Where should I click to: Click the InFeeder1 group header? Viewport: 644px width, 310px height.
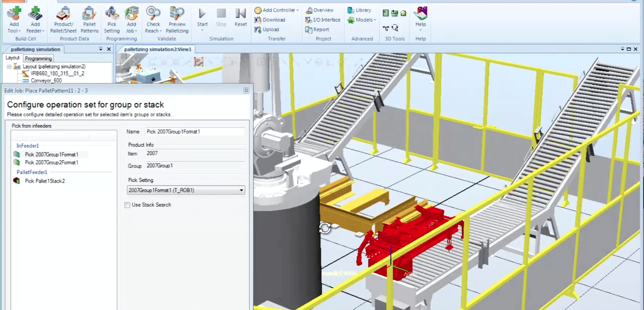pyautogui.click(x=28, y=146)
